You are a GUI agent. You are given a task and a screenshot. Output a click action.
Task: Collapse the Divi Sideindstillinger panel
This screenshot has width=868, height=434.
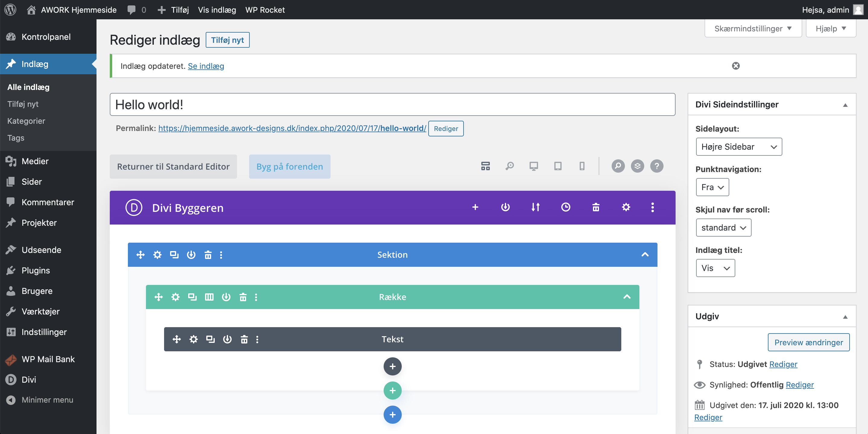point(845,105)
